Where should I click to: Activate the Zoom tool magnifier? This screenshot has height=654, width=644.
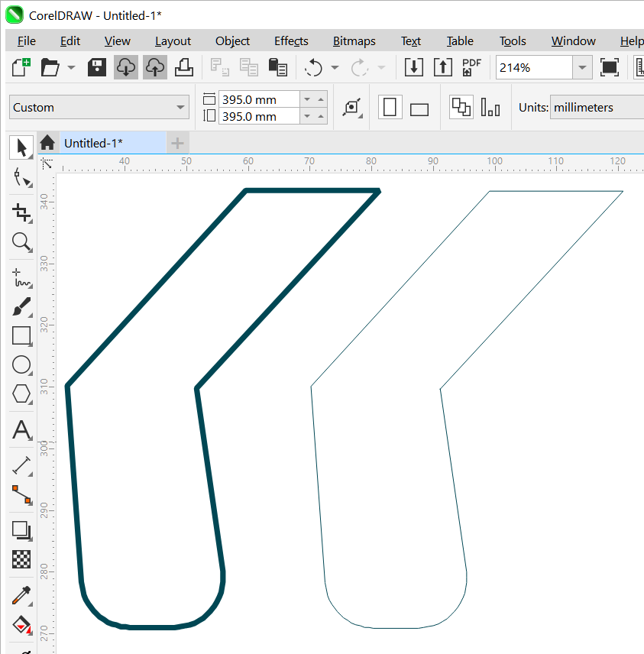coord(21,243)
